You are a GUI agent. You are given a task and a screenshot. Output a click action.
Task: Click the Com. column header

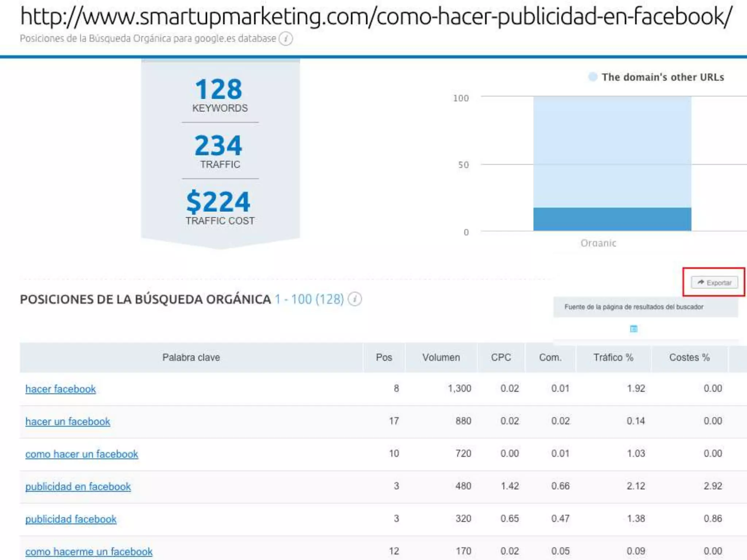pos(550,357)
